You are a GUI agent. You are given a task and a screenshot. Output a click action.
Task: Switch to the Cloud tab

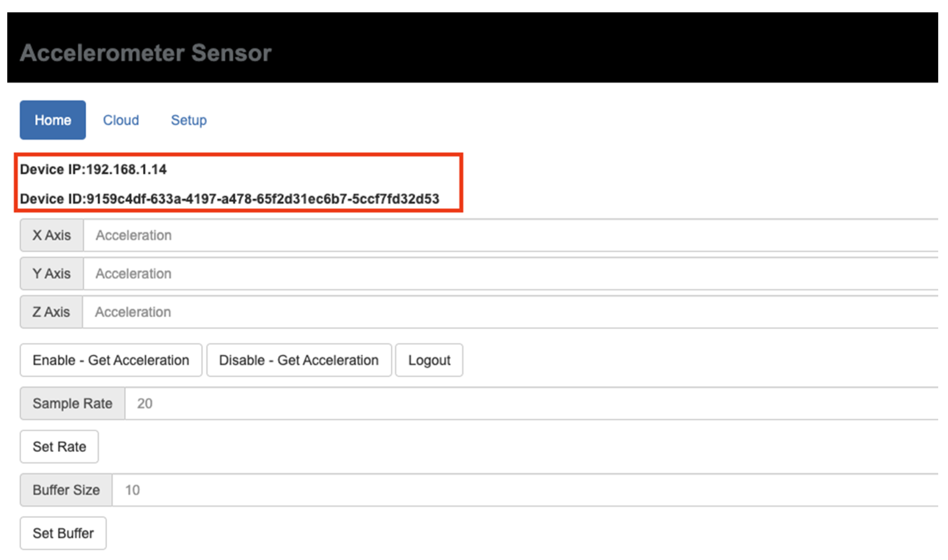click(x=120, y=120)
